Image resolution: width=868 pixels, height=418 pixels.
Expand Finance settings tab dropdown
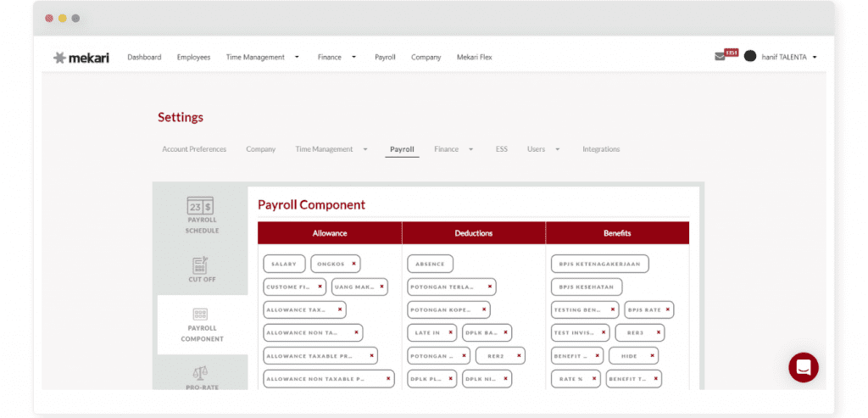(470, 149)
